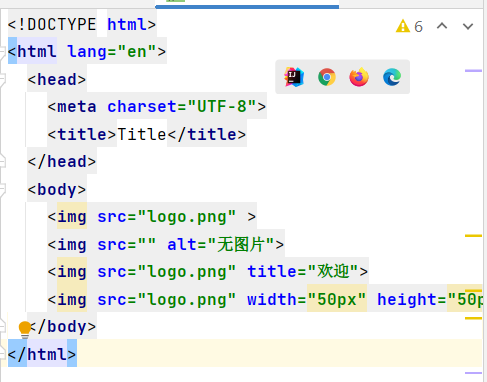487x382 pixels.
Task: Open page in Firefox browser
Action: point(359,77)
